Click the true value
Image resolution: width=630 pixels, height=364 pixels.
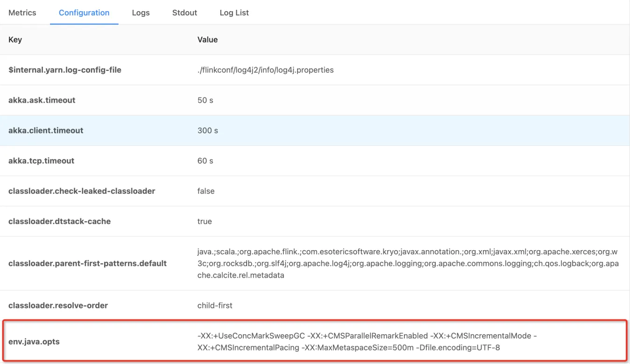pos(205,222)
